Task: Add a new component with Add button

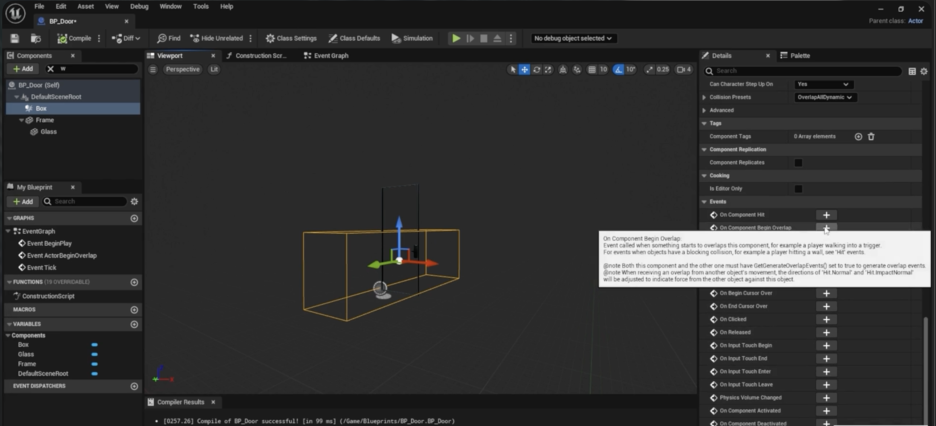Action: click(x=23, y=69)
